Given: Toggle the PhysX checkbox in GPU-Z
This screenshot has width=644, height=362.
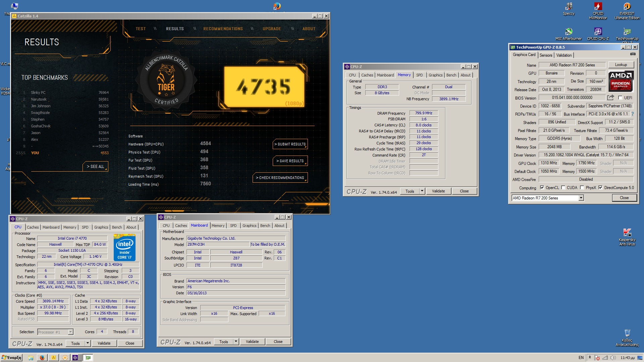Looking at the screenshot, I should (582, 188).
